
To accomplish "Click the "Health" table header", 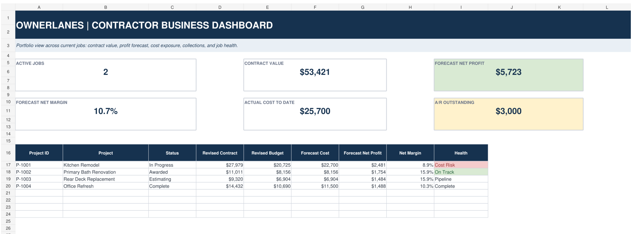I will point(461,153).
